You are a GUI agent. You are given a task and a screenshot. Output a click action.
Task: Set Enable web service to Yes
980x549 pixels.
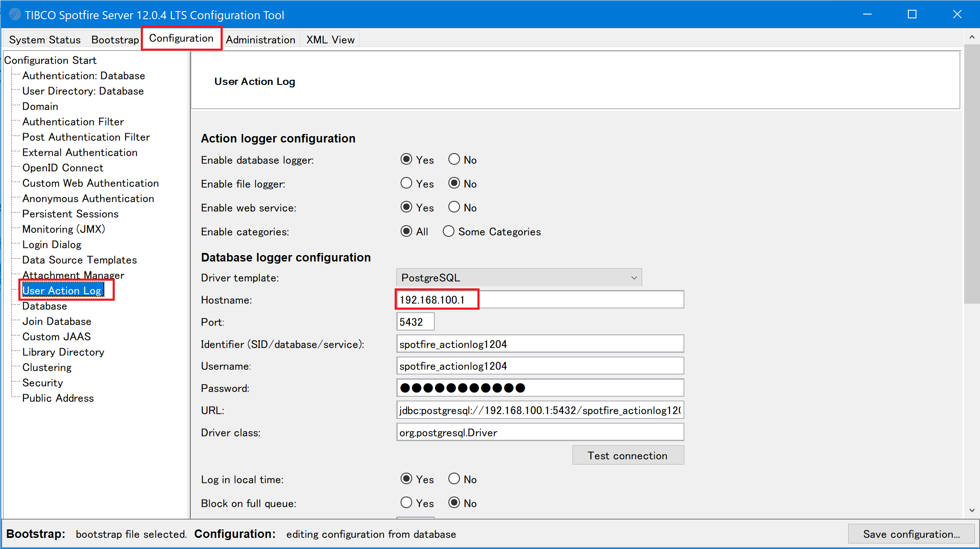(x=407, y=207)
